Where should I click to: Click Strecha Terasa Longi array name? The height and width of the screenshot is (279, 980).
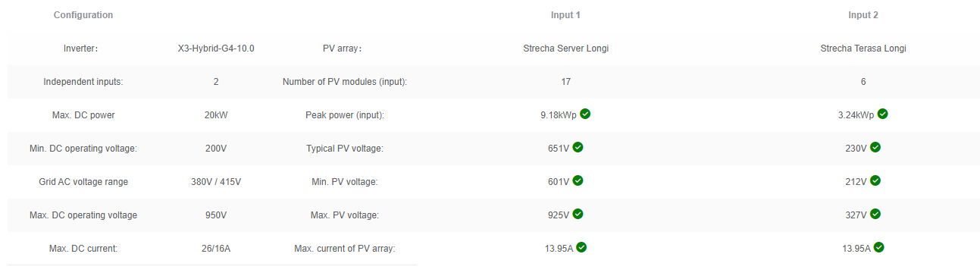(x=863, y=49)
